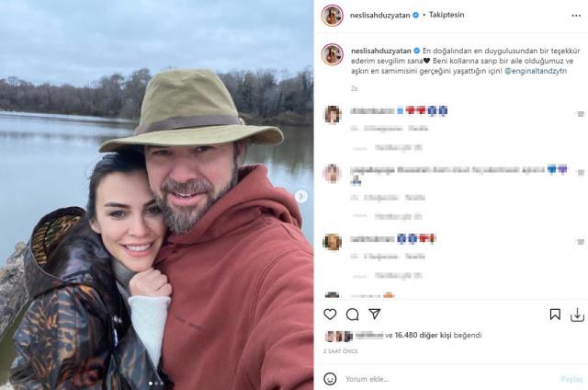Open the second commenter's profile avatar
The width and height of the screenshot is (588, 390).
coord(332,173)
